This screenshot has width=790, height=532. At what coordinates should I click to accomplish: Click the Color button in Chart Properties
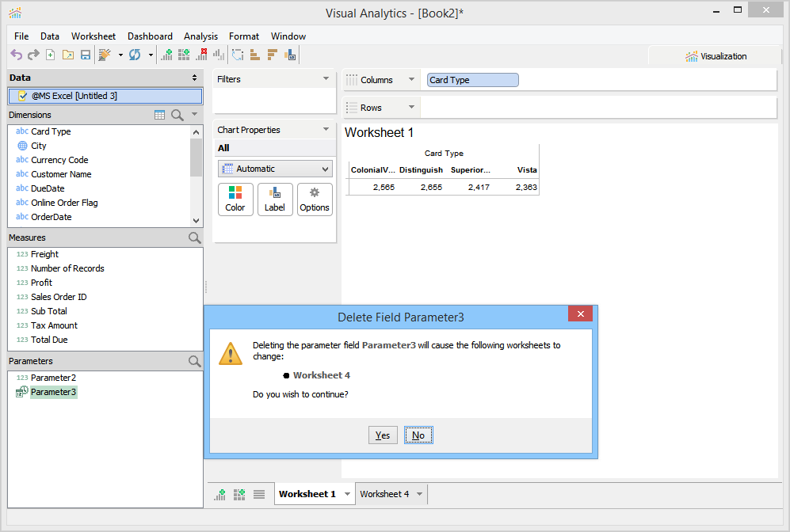point(235,199)
